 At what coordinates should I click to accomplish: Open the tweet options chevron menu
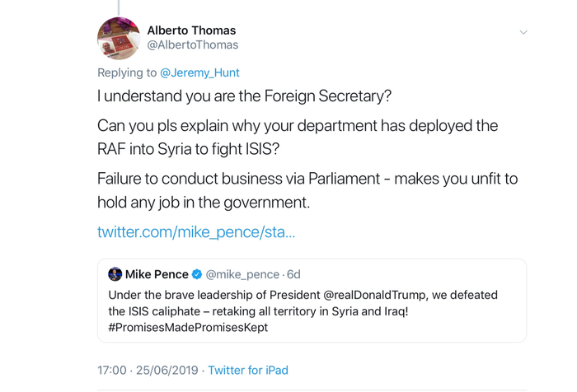coord(523,32)
